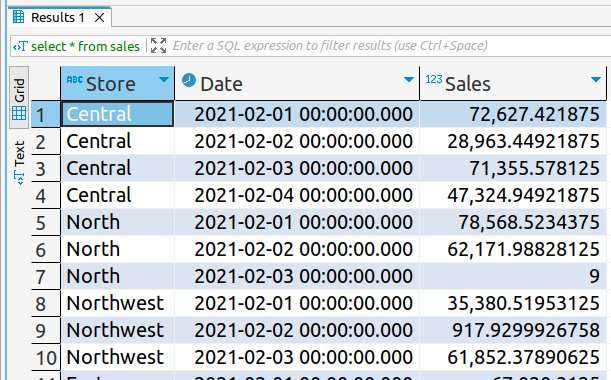This screenshot has height=380, width=611.
Task: Select row number 7
Action: pyautogui.click(x=46, y=276)
